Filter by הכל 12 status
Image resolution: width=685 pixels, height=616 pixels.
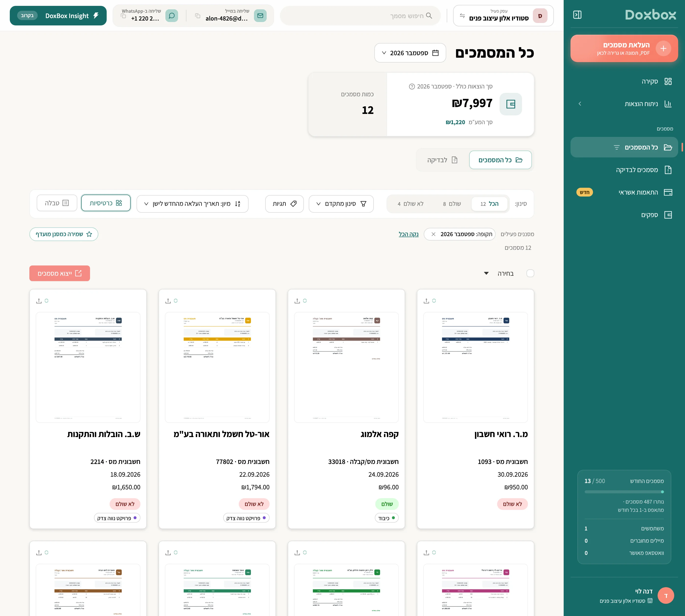pos(489,204)
